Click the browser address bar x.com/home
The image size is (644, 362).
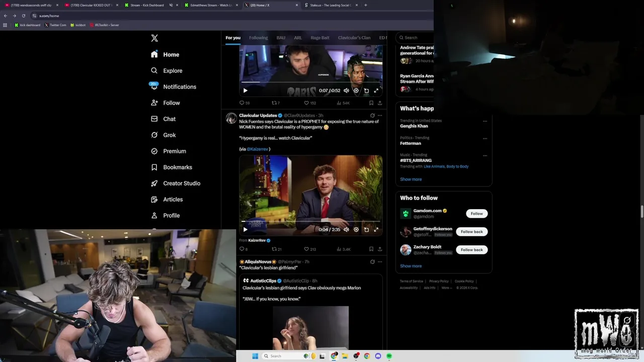pyautogui.click(x=231, y=16)
